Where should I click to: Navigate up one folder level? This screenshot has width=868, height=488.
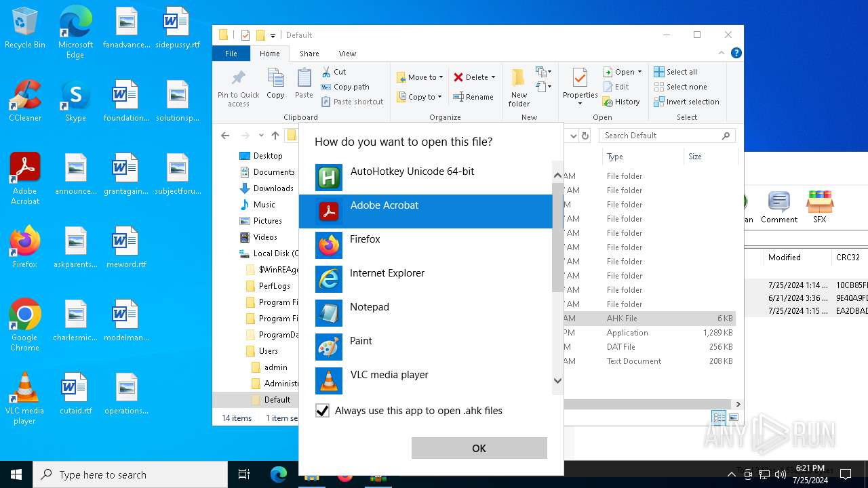pyautogui.click(x=275, y=136)
